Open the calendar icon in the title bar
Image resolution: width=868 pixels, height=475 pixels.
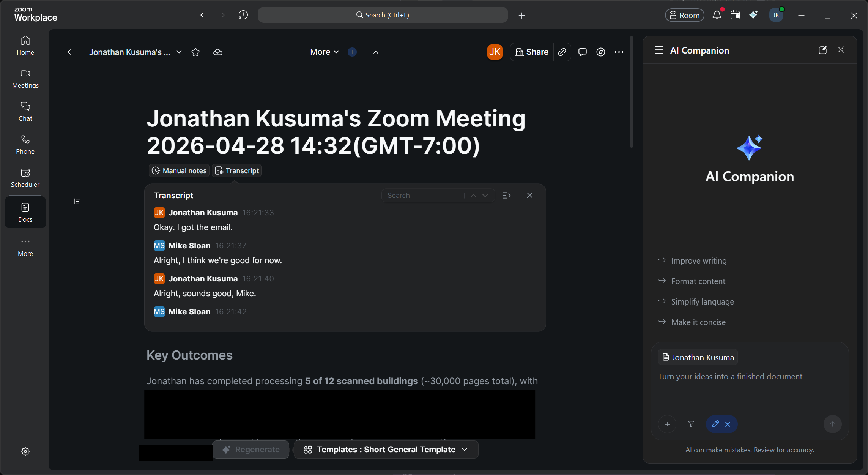[735, 15]
